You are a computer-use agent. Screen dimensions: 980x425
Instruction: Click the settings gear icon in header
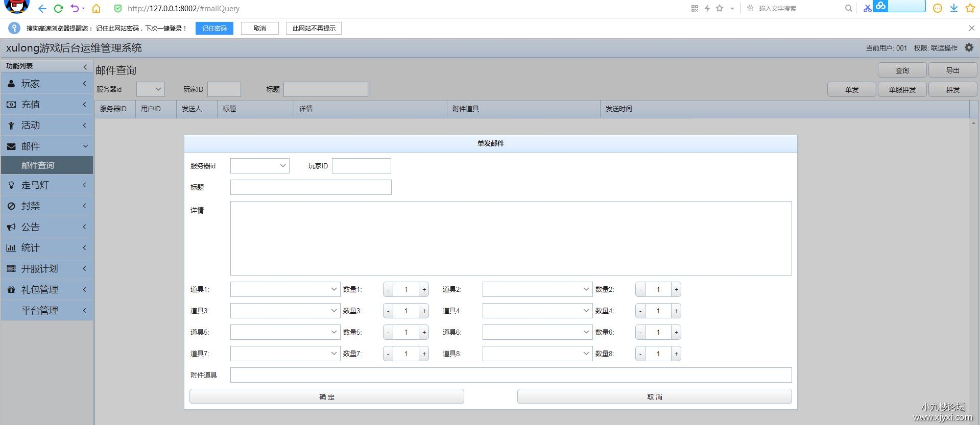(969, 47)
